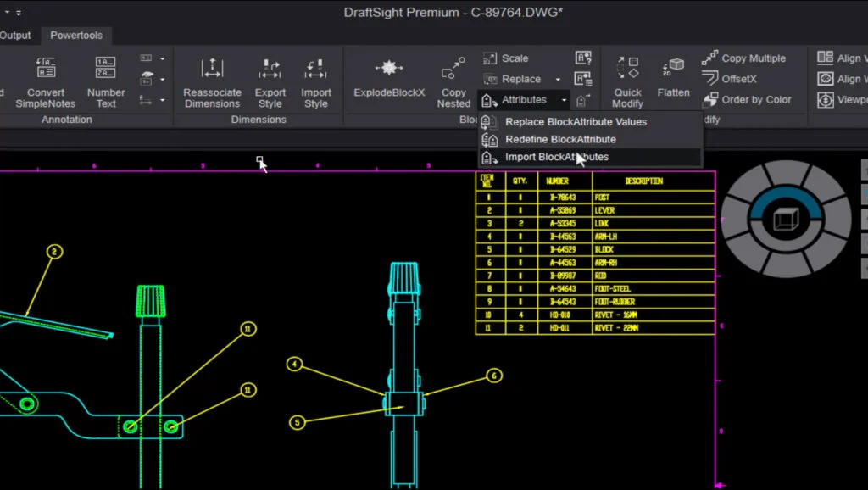
Task: Expand the Replace dropdown arrow
Action: 558,79
